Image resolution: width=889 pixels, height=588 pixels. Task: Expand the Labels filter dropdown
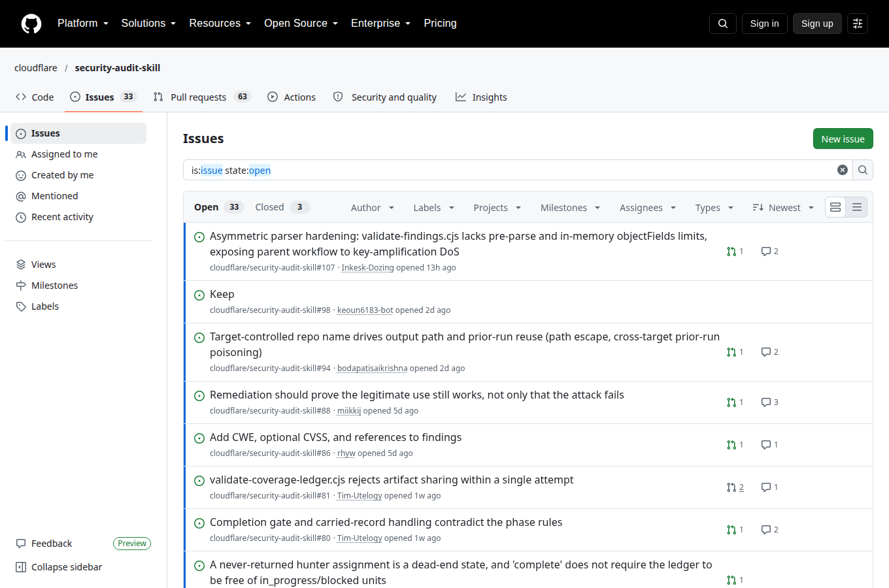click(x=433, y=208)
